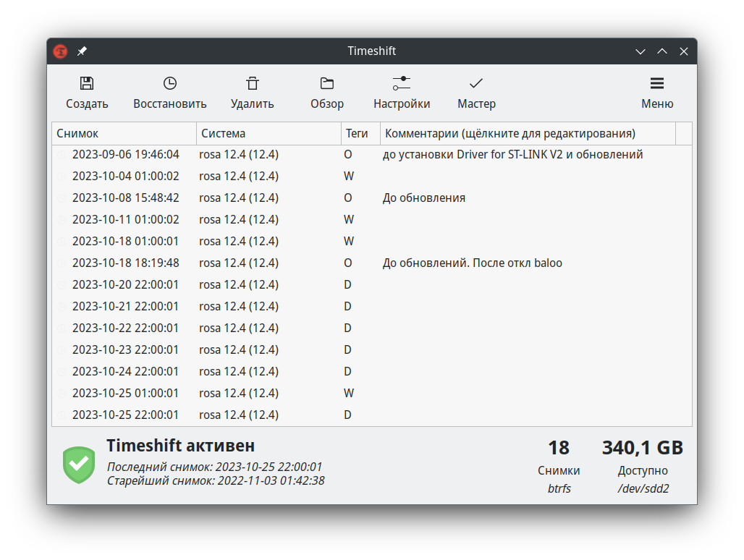Click D tag of snapshot 2023-10-20

coord(347,285)
